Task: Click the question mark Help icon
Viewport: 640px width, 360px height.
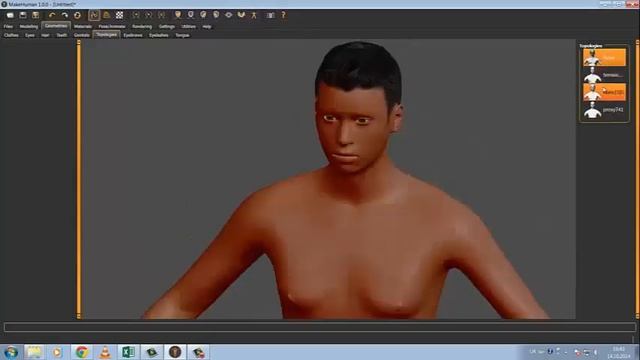Action: (x=283, y=15)
